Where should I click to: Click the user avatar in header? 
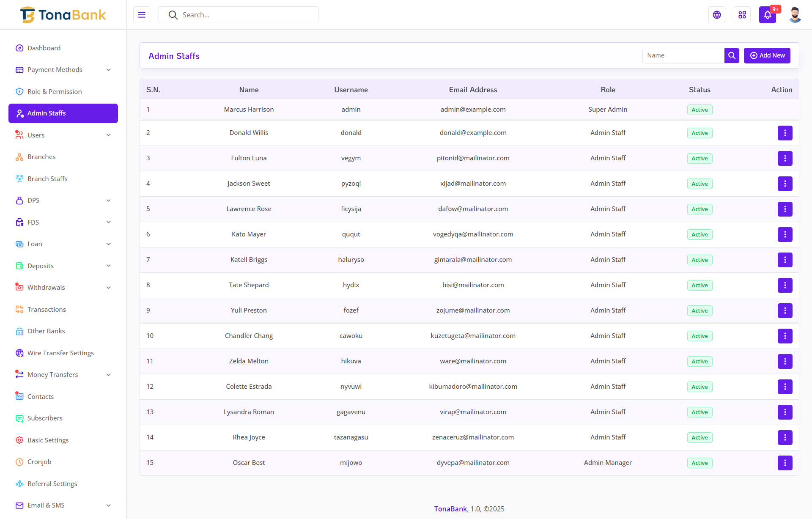click(795, 15)
